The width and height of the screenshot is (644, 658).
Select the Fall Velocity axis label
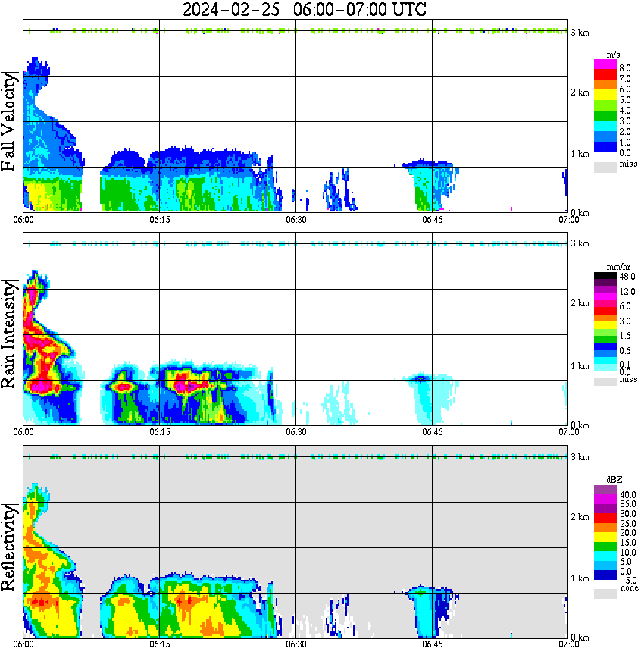coord(9,121)
